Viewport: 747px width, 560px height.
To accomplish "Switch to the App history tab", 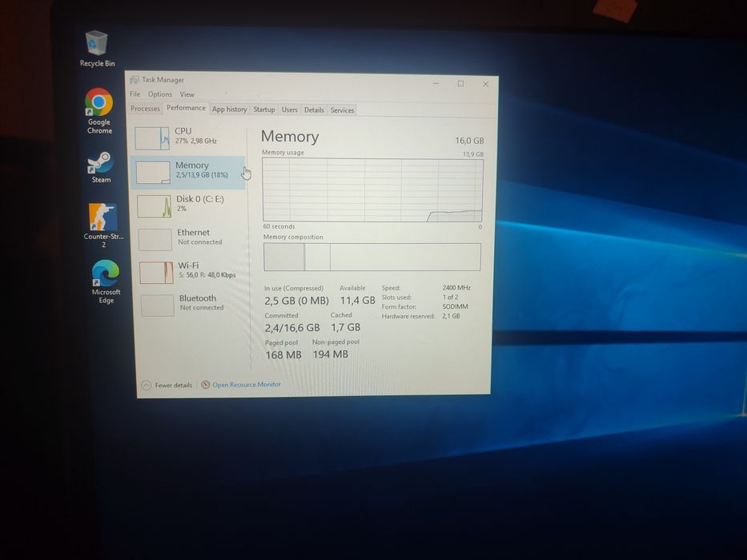I will 230,110.
